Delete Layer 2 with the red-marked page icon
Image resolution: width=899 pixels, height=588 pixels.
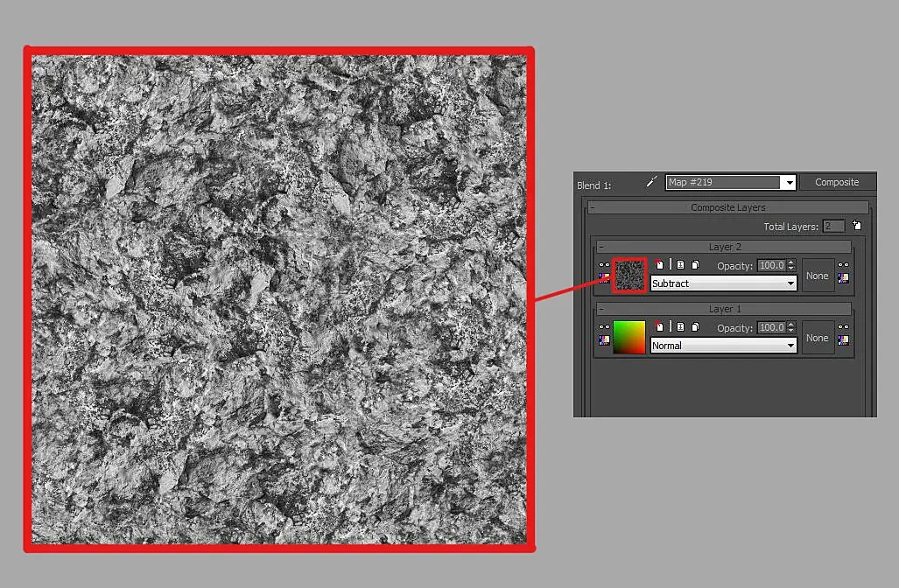[659, 264]
